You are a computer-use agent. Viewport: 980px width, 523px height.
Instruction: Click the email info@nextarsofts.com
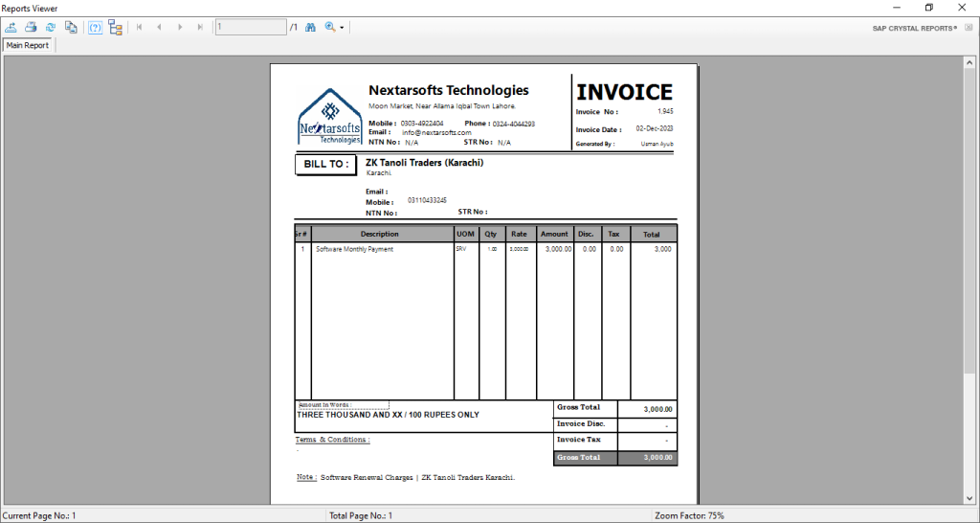pos(436,132)
